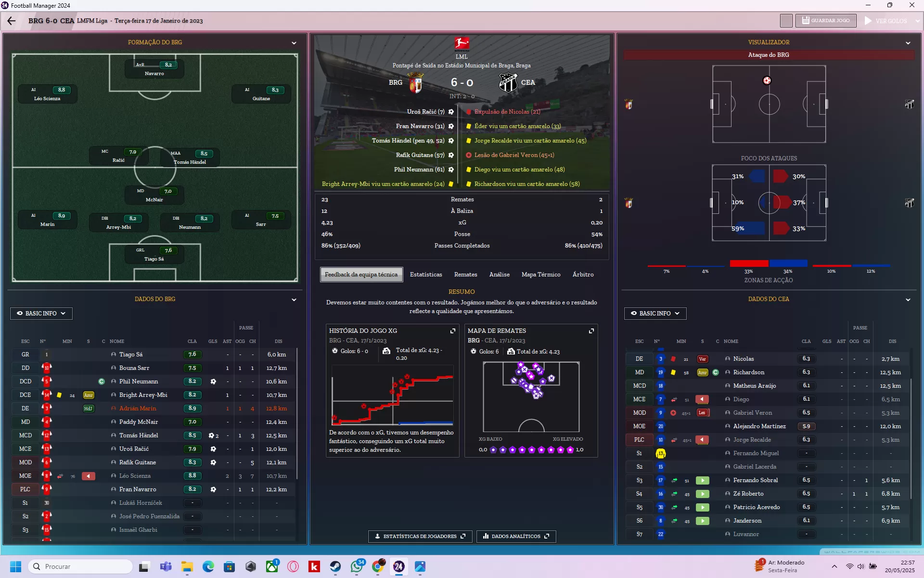This screenshot has width=924, height=578.
Task: Click Tiago Sá goalkeeper card on pitch
Action: (154, 254)
